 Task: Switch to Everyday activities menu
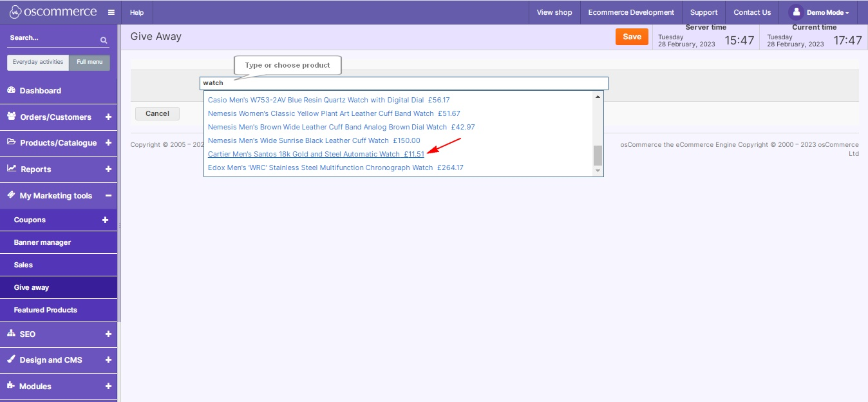pyautogui.click(x=38, y=62)
